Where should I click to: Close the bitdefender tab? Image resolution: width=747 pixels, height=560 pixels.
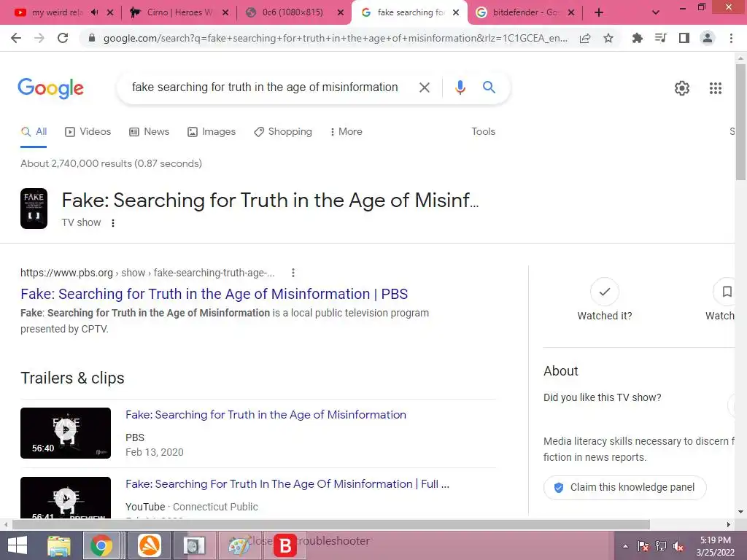[x=571, y=12]
